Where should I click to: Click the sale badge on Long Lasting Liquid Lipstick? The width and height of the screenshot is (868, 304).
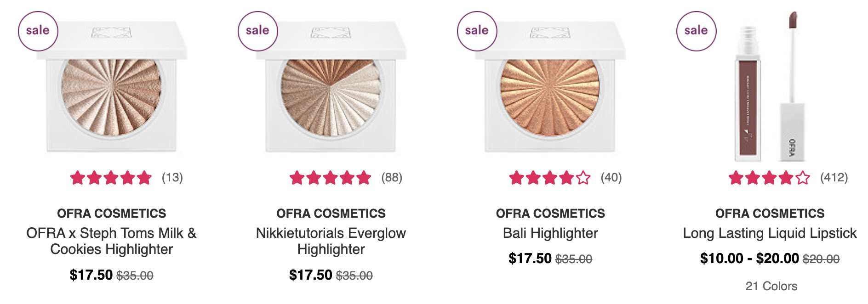pos(696,31)
